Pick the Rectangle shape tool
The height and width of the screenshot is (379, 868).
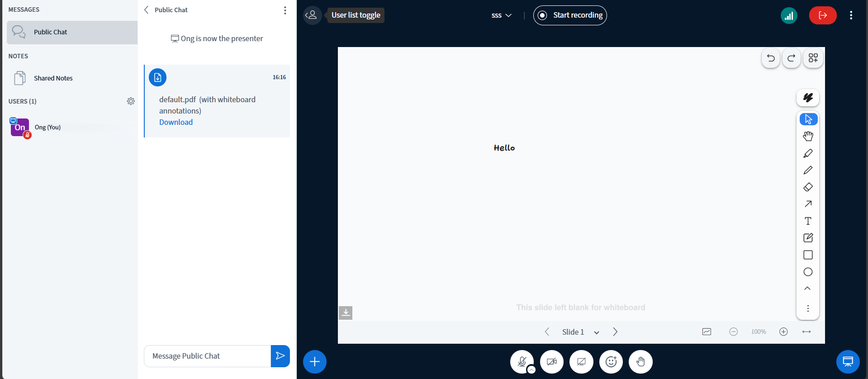808,255
